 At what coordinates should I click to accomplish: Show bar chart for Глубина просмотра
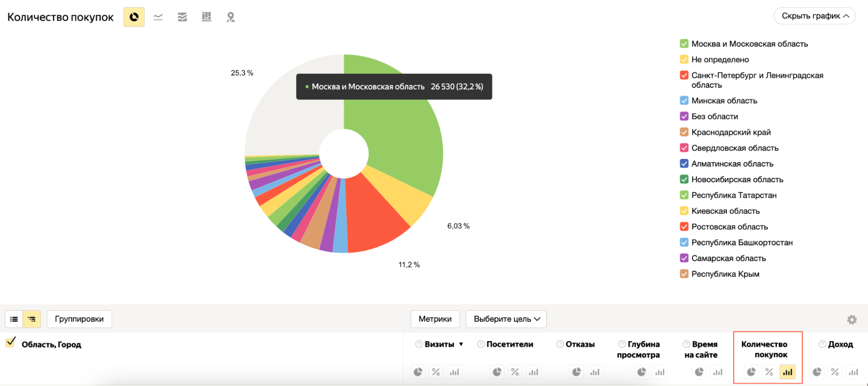[660, 372]
